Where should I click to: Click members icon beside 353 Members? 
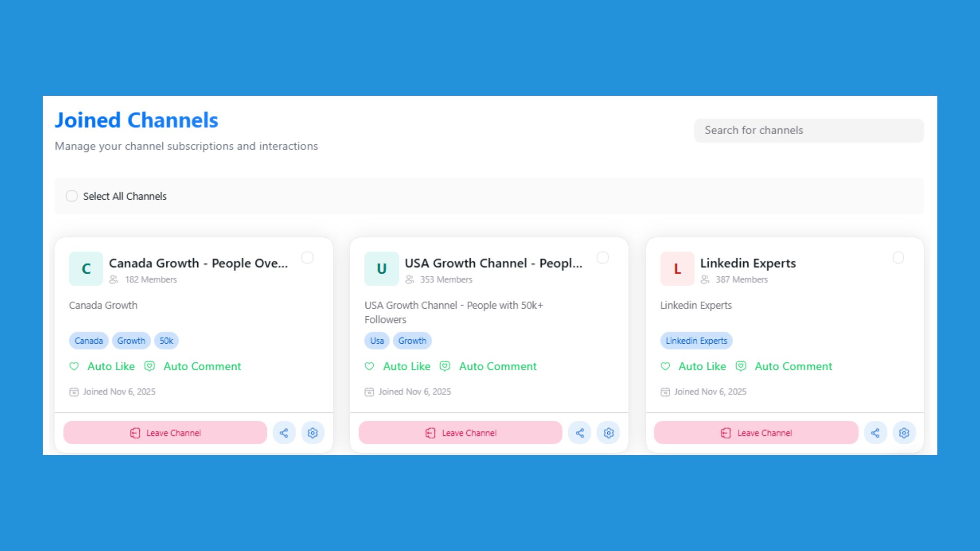409,279
